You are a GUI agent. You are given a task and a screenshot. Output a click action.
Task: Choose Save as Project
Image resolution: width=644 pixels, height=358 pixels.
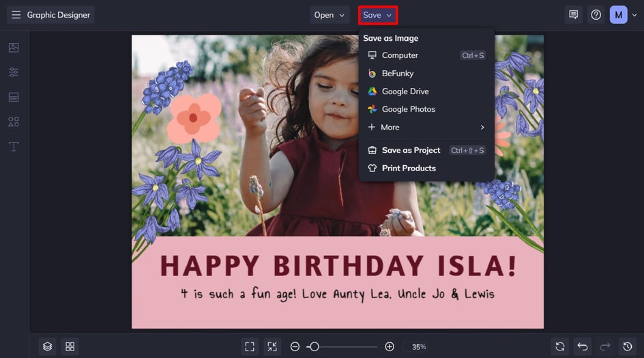pyautogui.click(x=426, y=150)
